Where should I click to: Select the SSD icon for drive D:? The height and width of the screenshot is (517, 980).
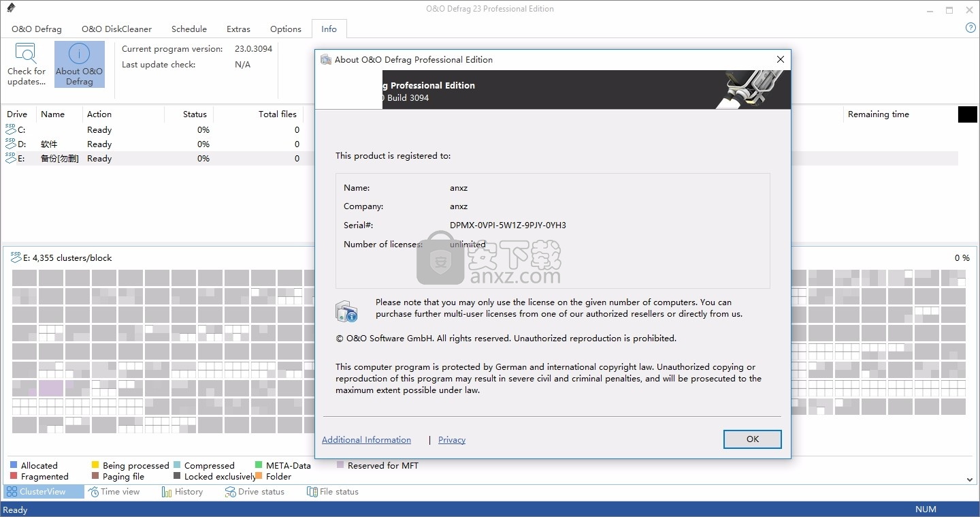(10, 143)
